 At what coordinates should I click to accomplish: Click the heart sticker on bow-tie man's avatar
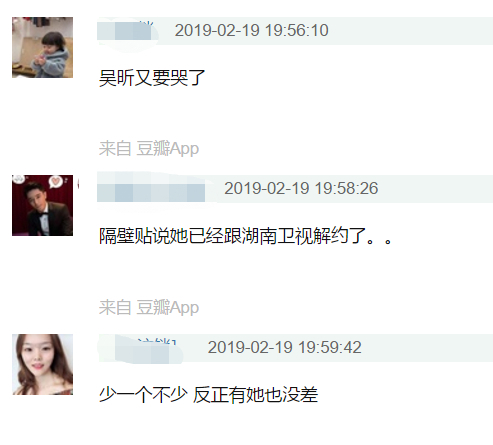(x=54, y=182)
